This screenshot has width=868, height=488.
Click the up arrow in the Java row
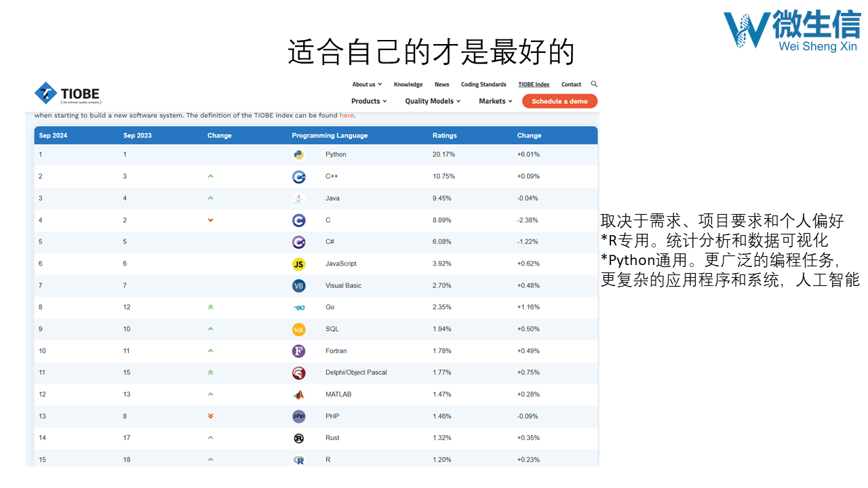click(x=210, y=198)
